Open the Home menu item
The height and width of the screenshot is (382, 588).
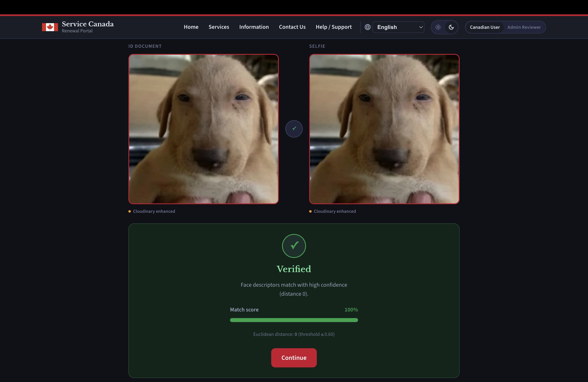(x=191, y=27)
